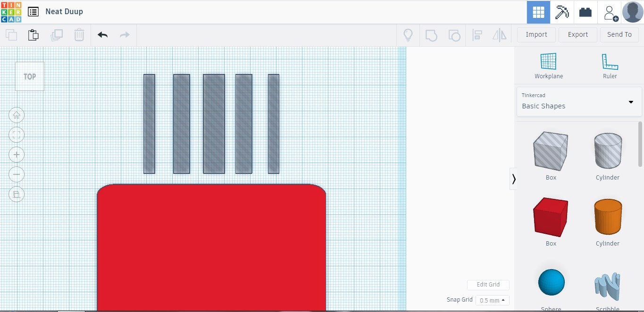644x312 pixels.
Task: Click the Home view button
Action: point(17,115)
